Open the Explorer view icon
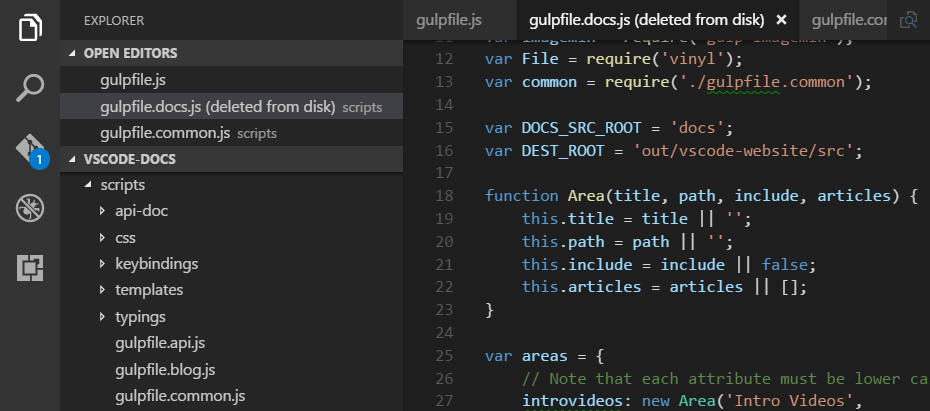 pyautogui.click(x=30, y=28)
